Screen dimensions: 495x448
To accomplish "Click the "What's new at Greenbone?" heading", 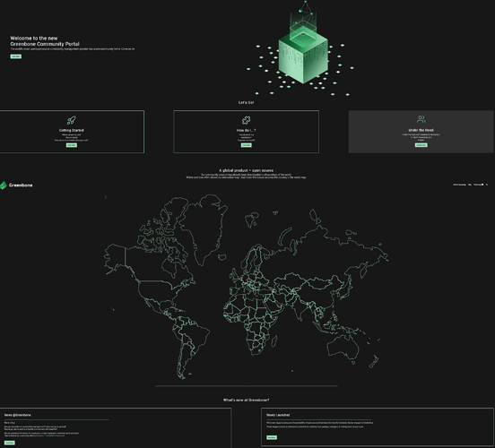I will pyautogui.click(x=247, y=400).
